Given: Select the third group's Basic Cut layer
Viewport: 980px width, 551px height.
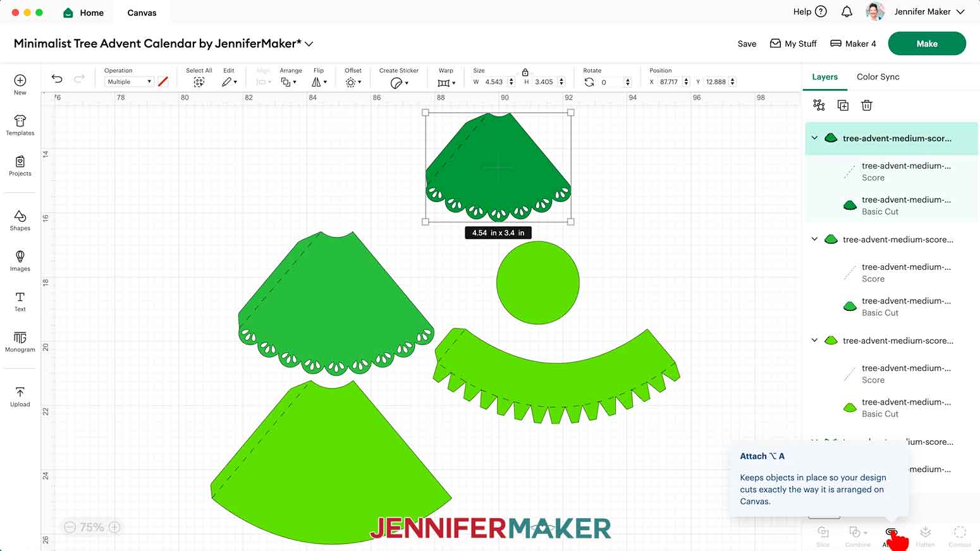Looking at the screenshot, I should click(x=891, y=408).
